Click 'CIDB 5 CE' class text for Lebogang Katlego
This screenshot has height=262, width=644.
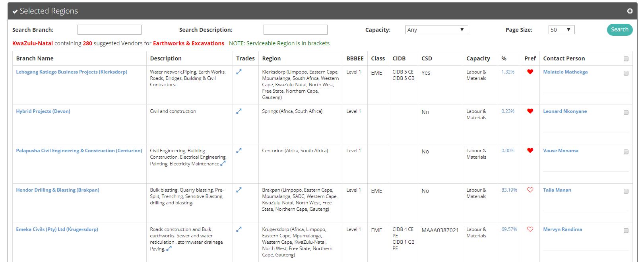tap(403, 72)
